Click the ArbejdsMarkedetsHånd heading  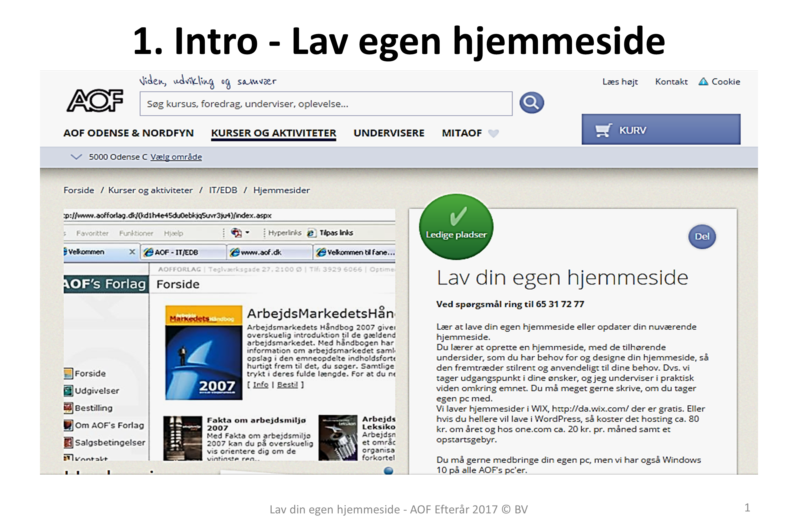[321, 313]
